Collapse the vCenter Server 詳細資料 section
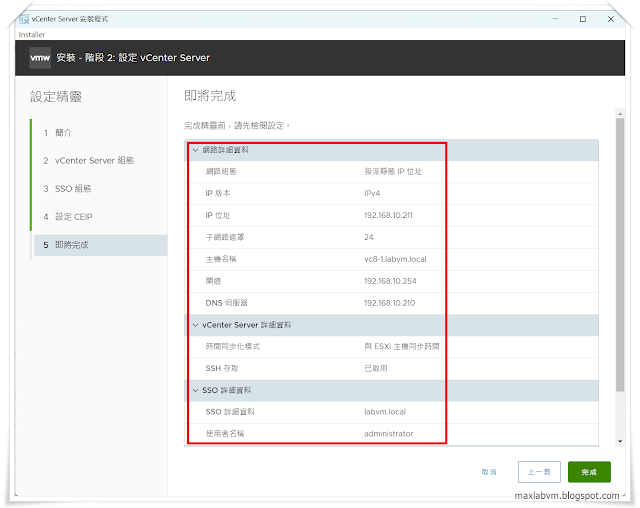 tap(196, 325)
